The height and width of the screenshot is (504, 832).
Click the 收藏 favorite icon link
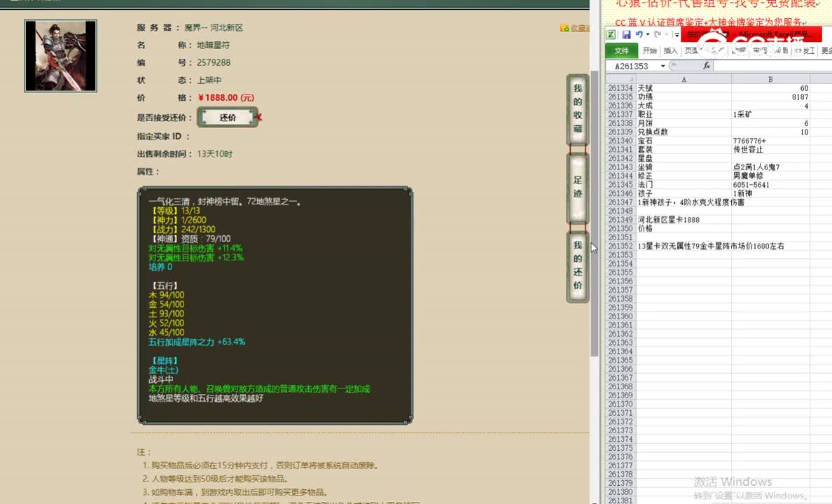coord(574,27)
